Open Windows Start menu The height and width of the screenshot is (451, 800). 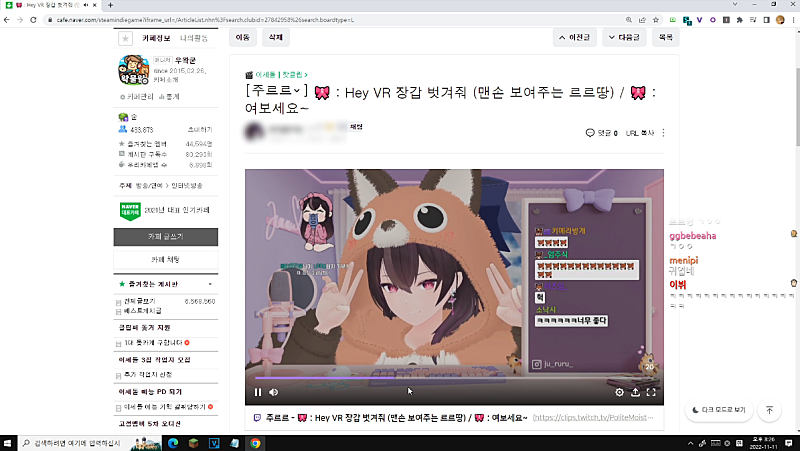pos(8,443)
